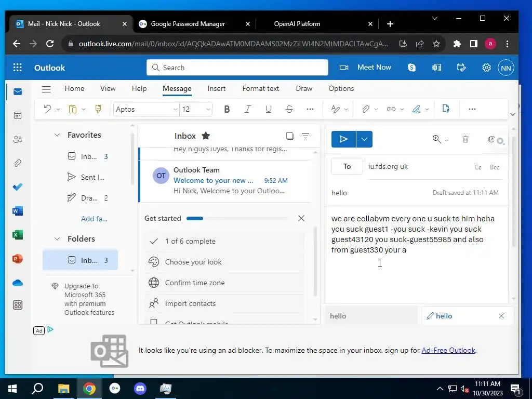Screen dimensions: 532x399
Task: Click the Signature pen icon
Action: (416, 109)
